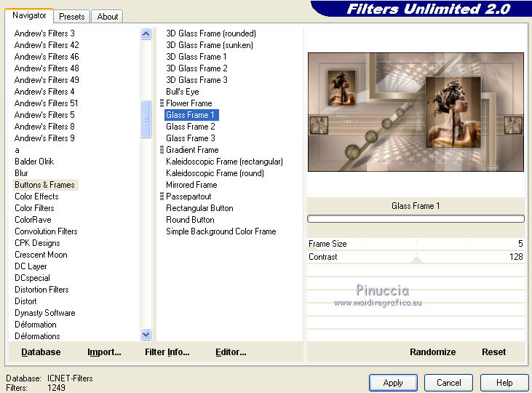Select the Convolution Filters category
Image resolution: width=532 pixels, height=393 pixels.
point(46,231)
